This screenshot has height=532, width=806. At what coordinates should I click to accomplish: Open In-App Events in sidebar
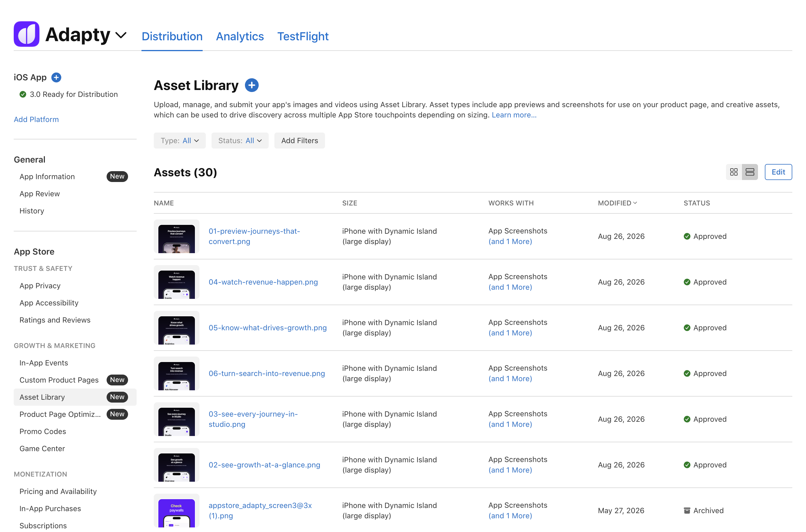(x=44, y=363)
